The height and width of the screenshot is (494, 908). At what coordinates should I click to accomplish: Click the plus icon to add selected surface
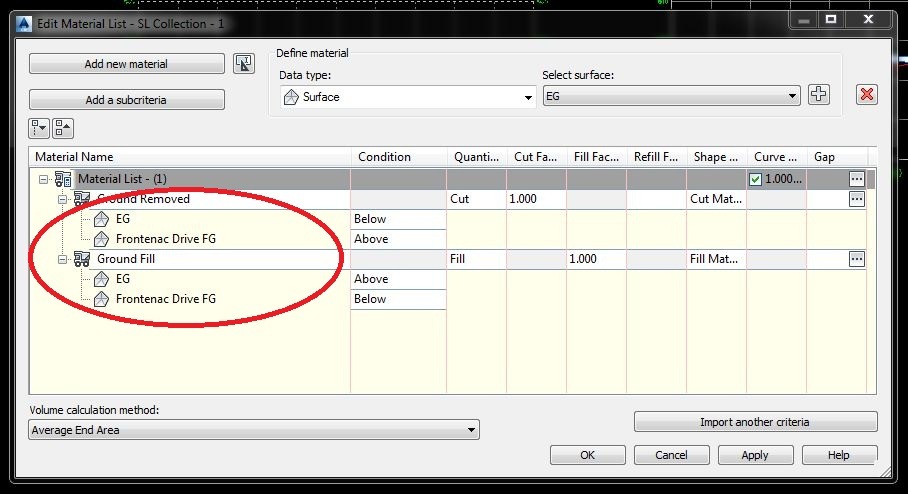point(818,94)
